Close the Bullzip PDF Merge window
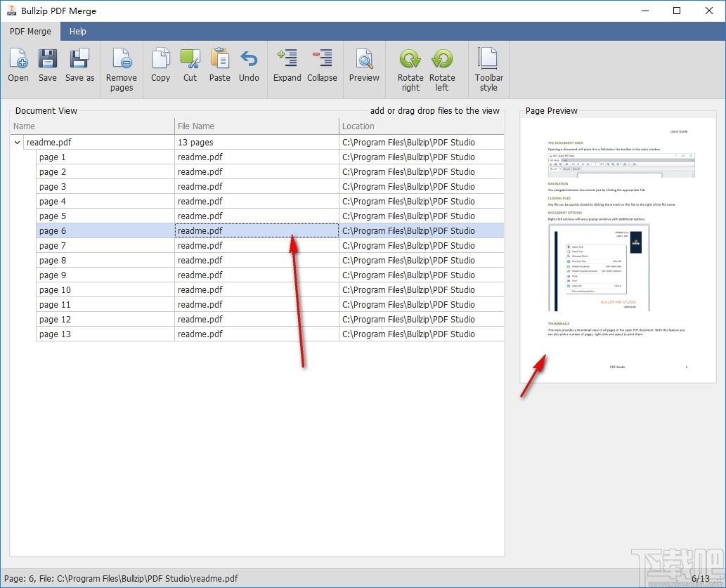 (x=709, y=11)
